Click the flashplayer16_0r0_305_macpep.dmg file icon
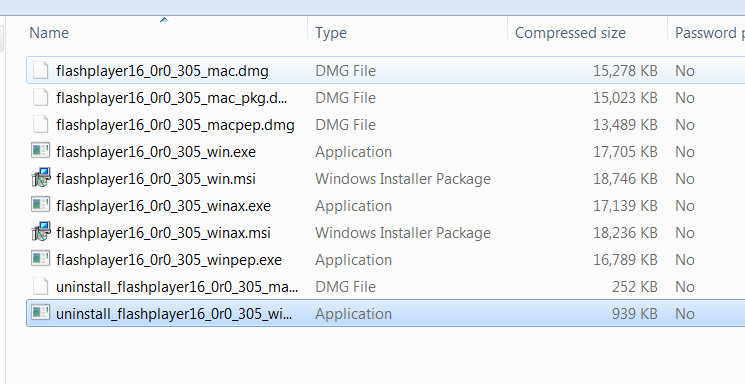Screen dimensions: 745x384 click(x=41, y=125)
